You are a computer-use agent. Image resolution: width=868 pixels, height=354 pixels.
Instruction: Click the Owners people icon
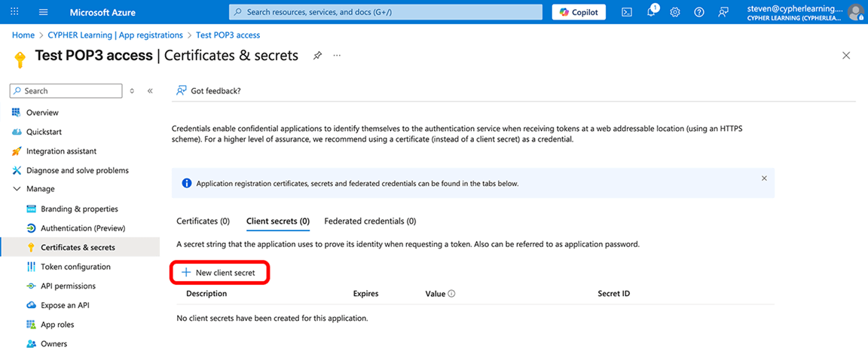pyautogui.click(x=31, y=344)
